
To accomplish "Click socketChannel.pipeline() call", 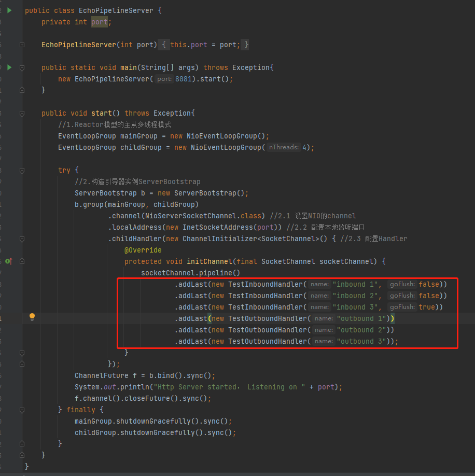I will click(191, 273).
